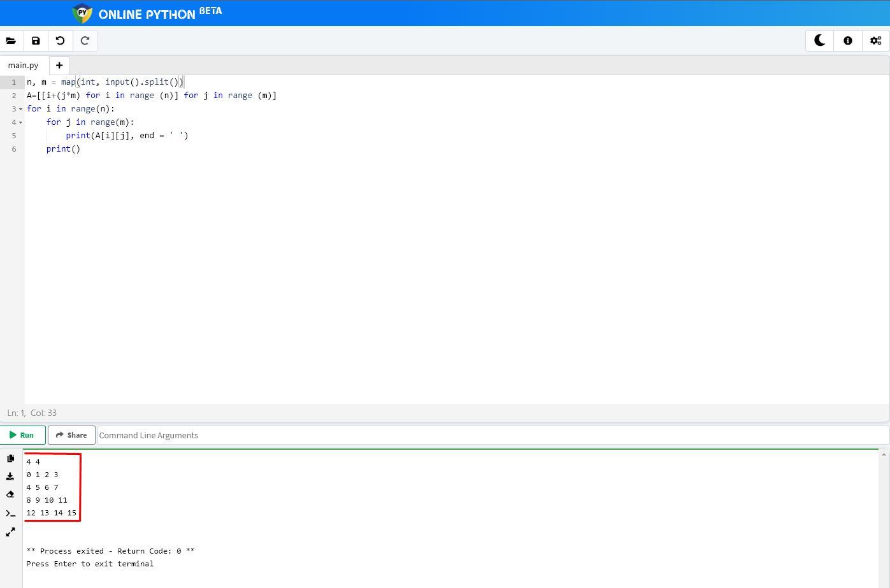Expand the terminal to fullscreen
This screenshot has height=588, width=890.
pos(10,532)
